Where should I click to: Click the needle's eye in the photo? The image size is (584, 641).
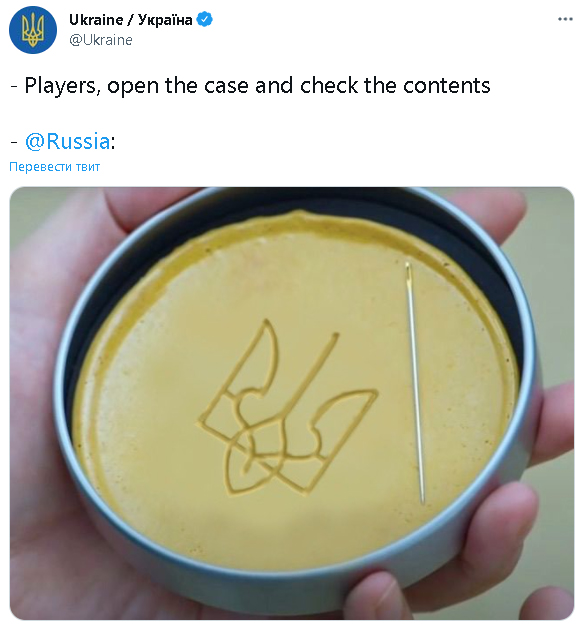tap(408, 273)
